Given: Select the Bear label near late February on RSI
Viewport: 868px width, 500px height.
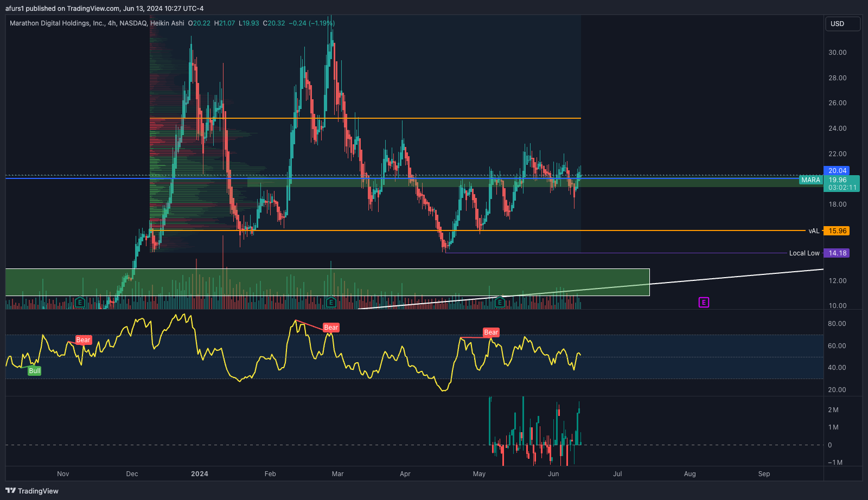Looking at the screenshot, I should (x=331, y=328).
